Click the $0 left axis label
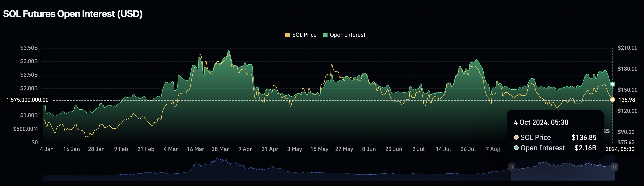This screenshot has height=186, width=644. pyautogui.click(x=35, y=142)
